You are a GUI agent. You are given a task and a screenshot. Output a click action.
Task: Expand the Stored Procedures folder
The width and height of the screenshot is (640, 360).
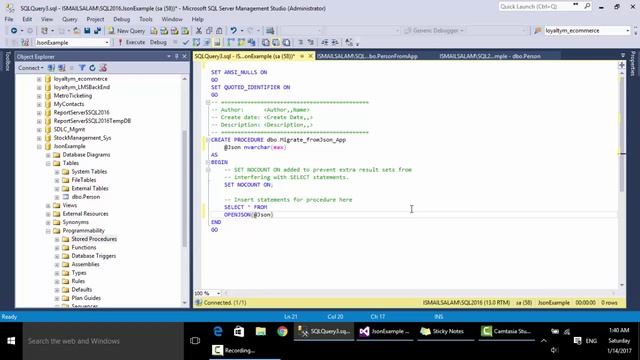coord(57,239)
